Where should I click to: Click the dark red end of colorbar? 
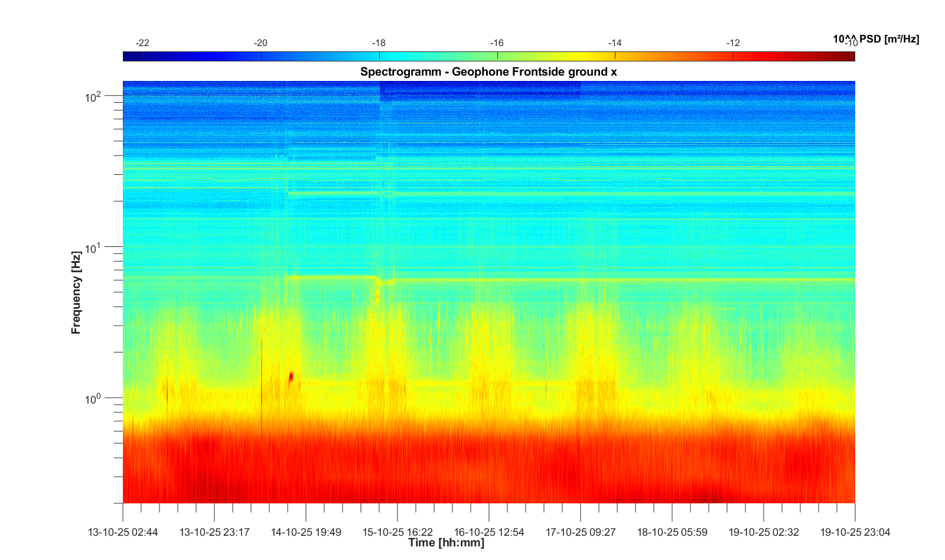click(849, 56)
